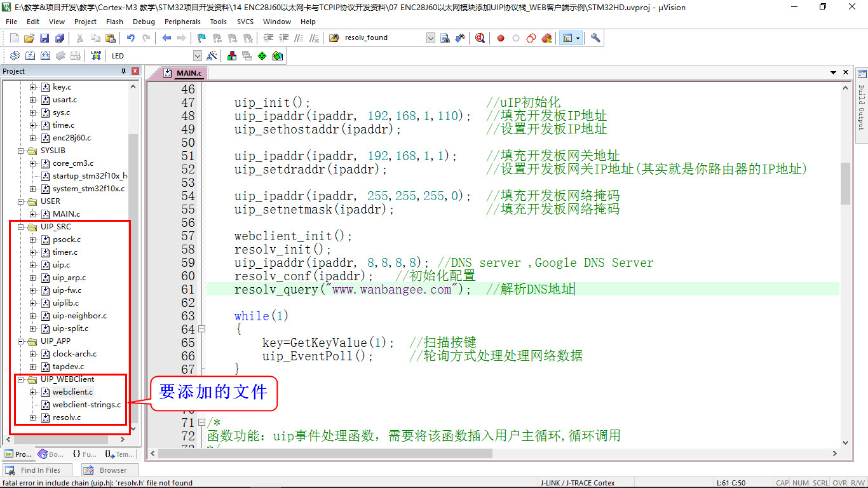Screen dimensions: 868x488
Task: Undo the last edit with the Undo arrow
Action: [x=131, y=38]
